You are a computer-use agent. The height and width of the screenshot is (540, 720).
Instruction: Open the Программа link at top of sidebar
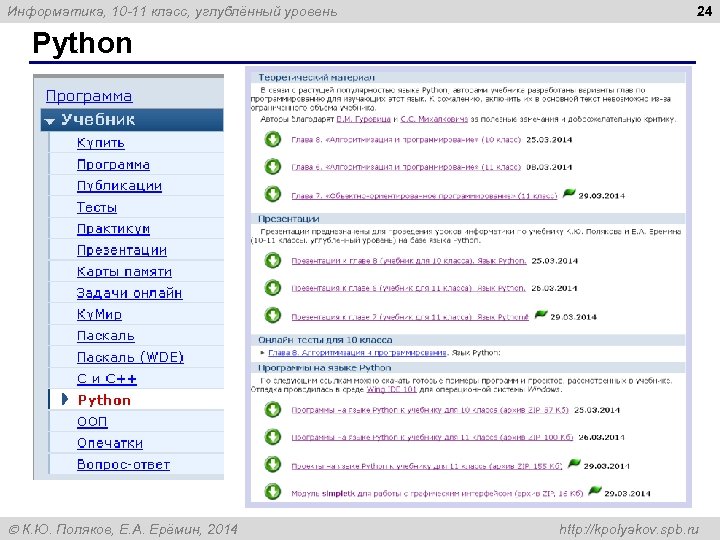point(89,96)
